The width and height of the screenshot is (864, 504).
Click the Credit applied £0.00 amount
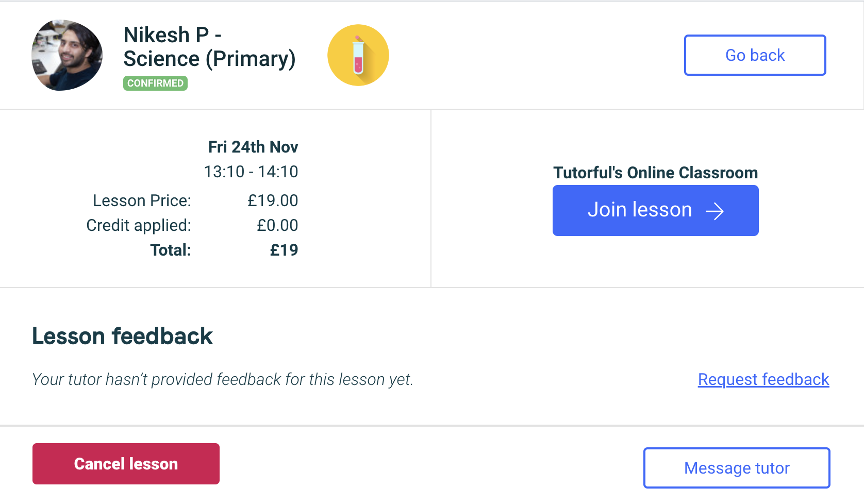coord(277,225)
